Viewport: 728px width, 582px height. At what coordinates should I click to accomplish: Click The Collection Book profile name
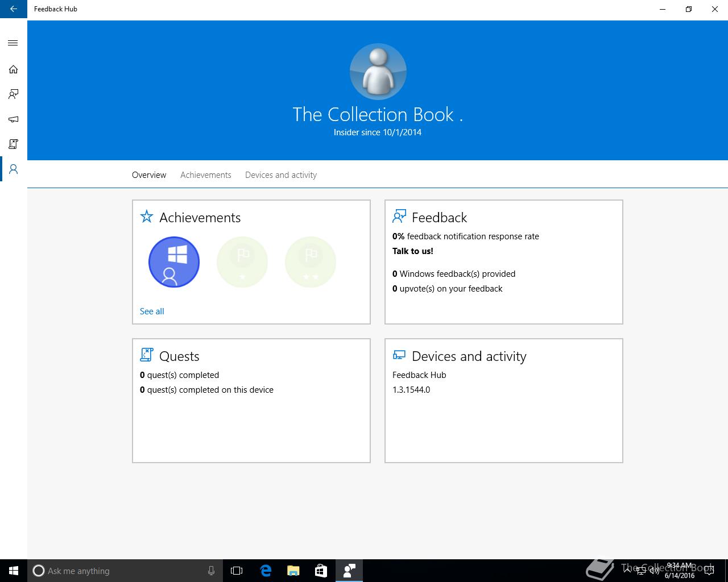click(x=378, y=114)
